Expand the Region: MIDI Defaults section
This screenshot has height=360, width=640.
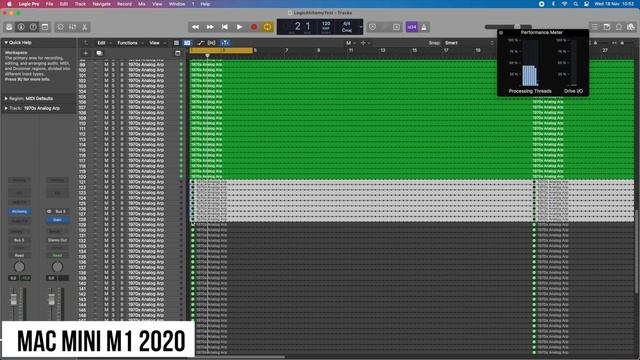click(6, 98)
